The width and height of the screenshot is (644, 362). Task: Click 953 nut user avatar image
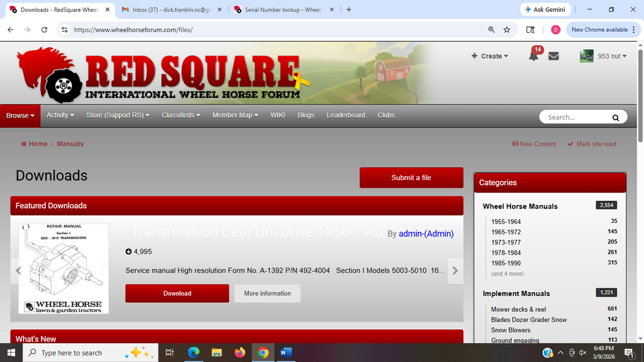coord(587,56)
